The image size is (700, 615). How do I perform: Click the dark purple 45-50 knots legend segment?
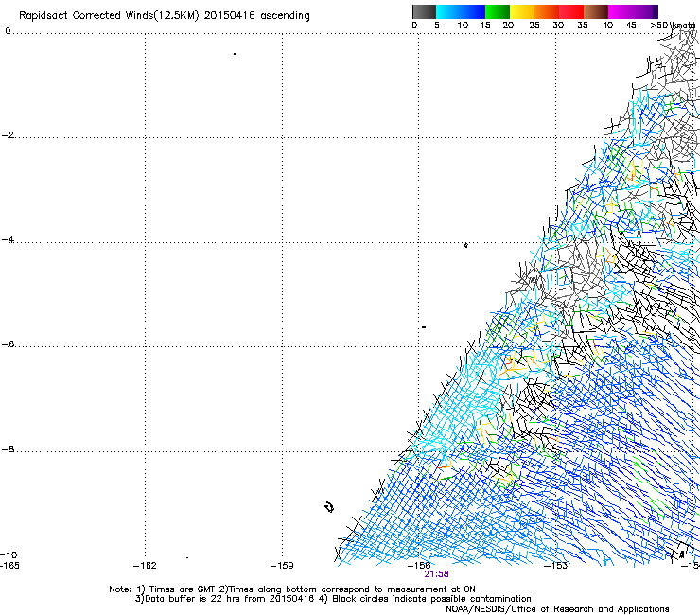(x=645, y=11)
